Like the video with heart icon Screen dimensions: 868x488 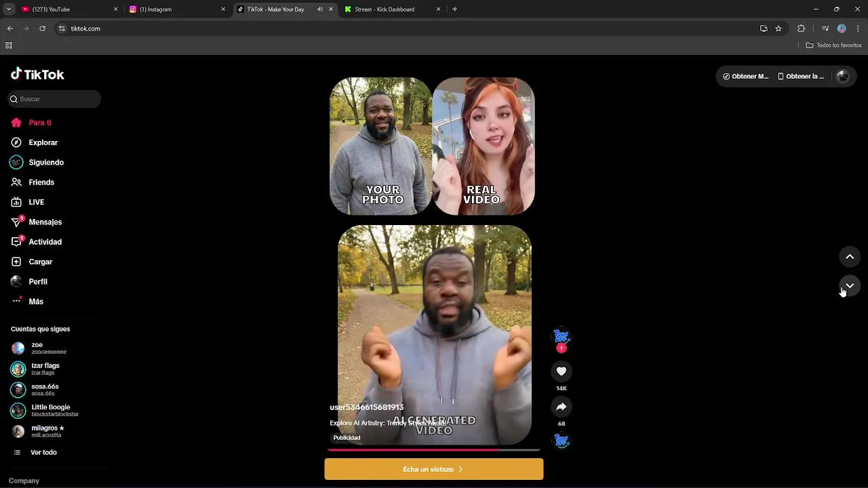click(x=561, y=371)
